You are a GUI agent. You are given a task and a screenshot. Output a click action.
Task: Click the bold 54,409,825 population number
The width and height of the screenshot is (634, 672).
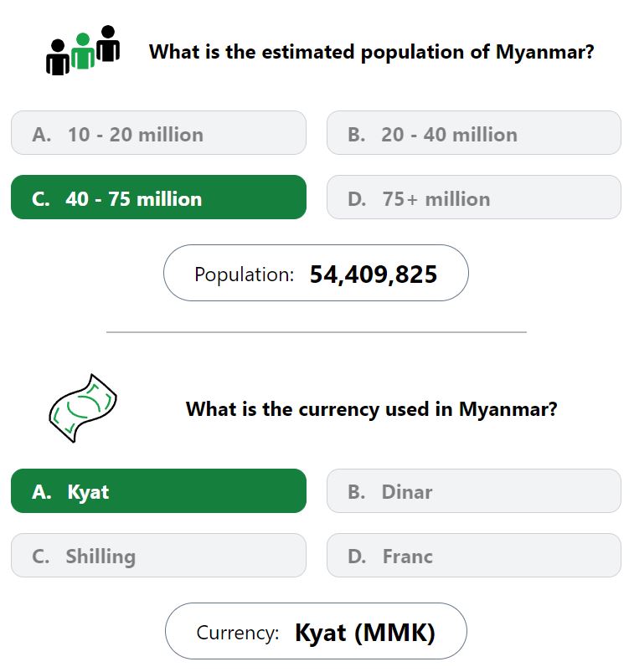[x=374, y=274]
